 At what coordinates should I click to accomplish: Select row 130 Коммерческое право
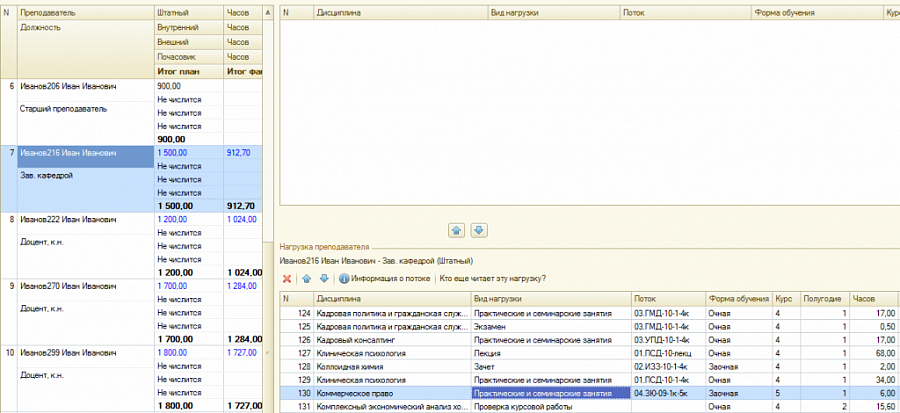589,393
